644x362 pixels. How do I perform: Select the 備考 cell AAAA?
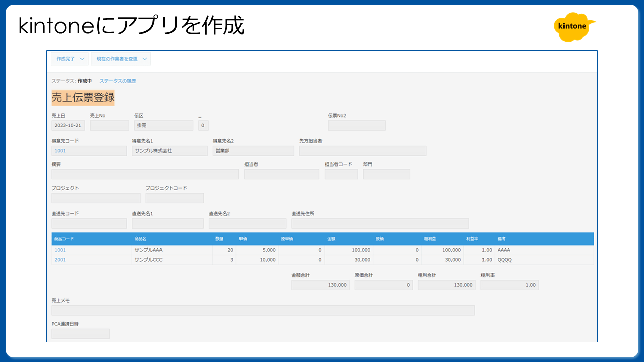pyautogui.click(x=544, y=250)
